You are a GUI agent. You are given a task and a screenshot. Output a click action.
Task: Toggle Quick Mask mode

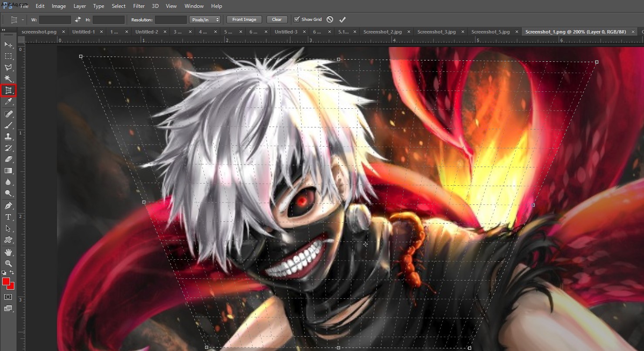8,297
